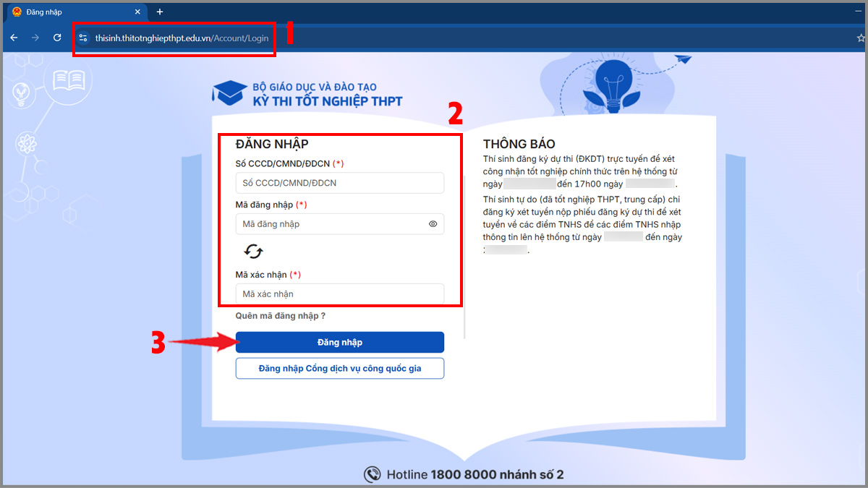The image size is (868, 488).
Task: Reload the page with refresh icon
Action: point(57,38)
